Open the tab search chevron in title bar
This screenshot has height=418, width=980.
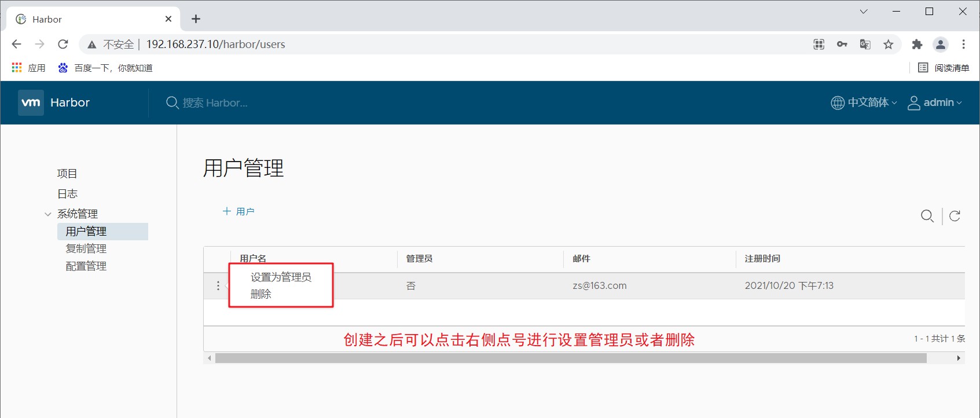(x=864, y=11)
